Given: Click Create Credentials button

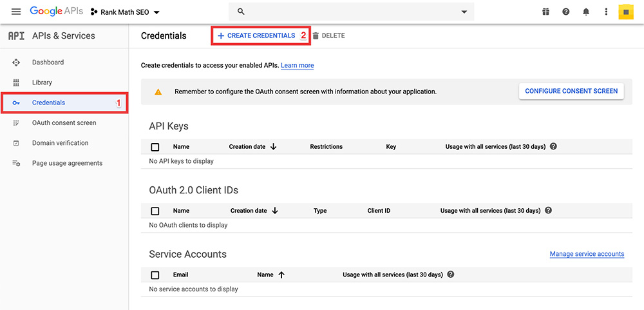Looking at the screenshot, I should 256,36.
